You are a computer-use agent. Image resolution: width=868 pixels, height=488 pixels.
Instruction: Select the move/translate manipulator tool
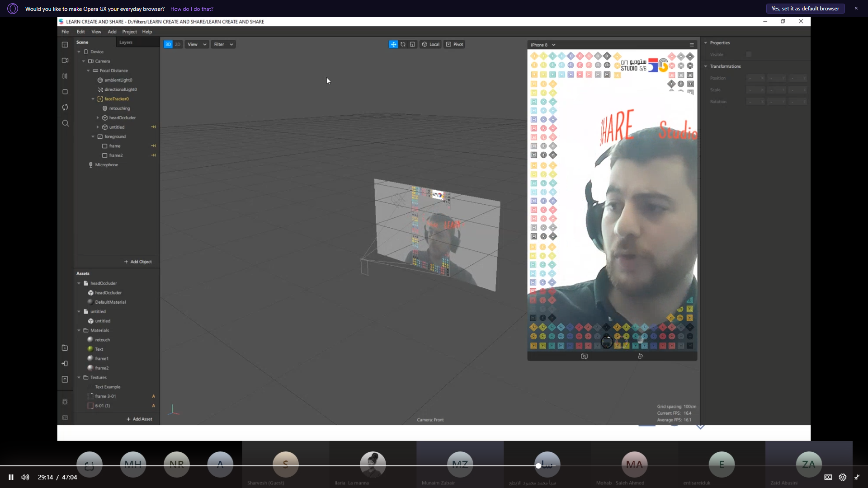pyautogui.click(x=393, y=44)
